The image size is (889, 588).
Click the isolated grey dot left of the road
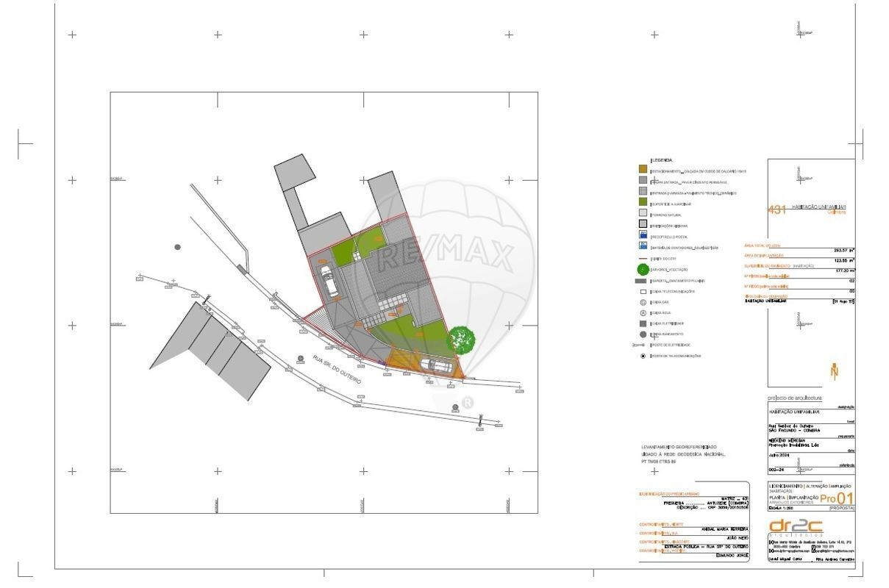tap(177, 248)
